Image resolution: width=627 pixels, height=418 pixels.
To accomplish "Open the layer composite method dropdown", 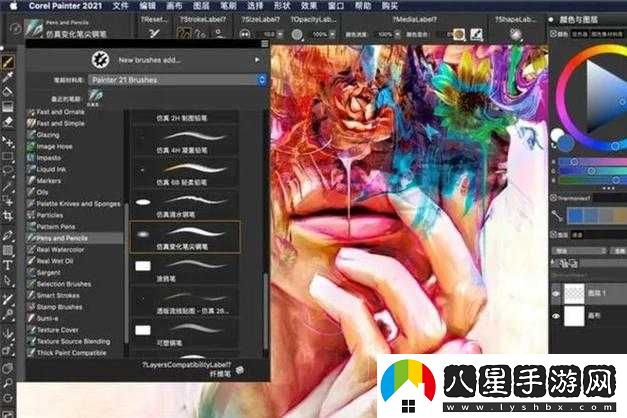I will point(579,251).
